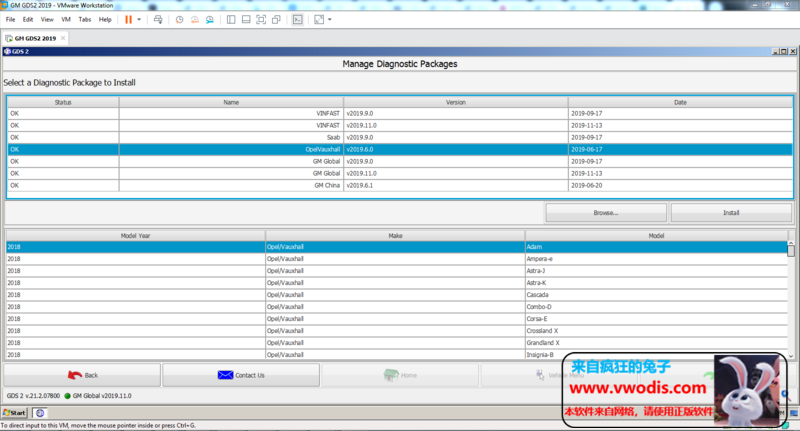This screenshot has height=431, width=800.
Task: Enter full screen mode icon
Action: (x=261, y=19)
